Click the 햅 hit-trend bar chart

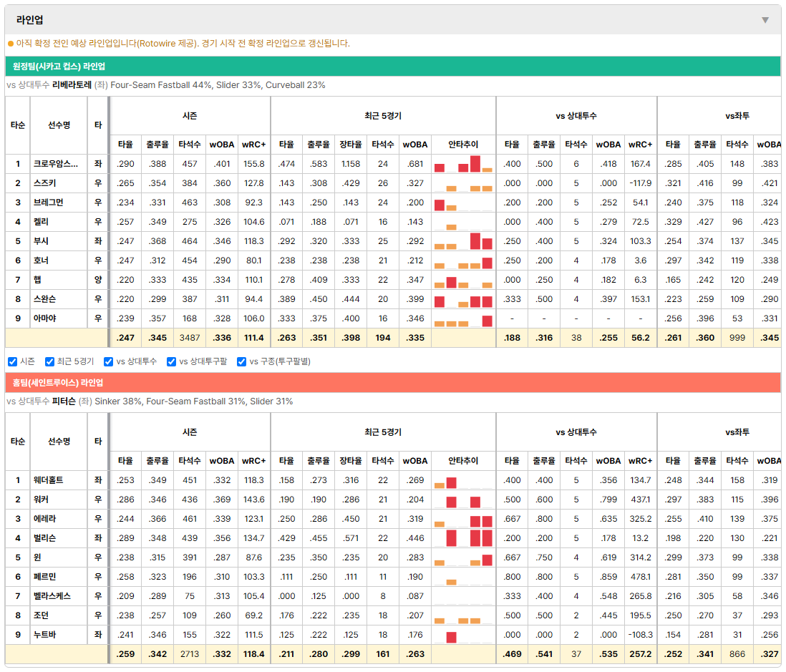point(463,280)
